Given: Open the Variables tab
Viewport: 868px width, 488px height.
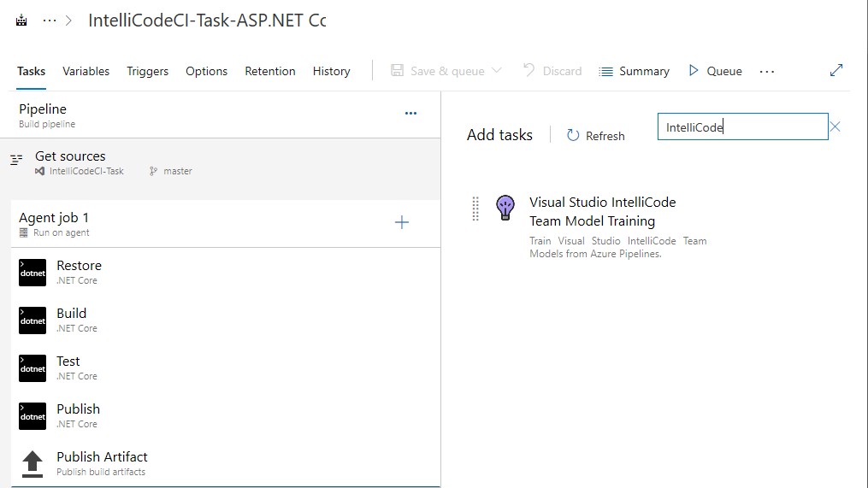Looking at the screenshot, I should pos(86,71).
